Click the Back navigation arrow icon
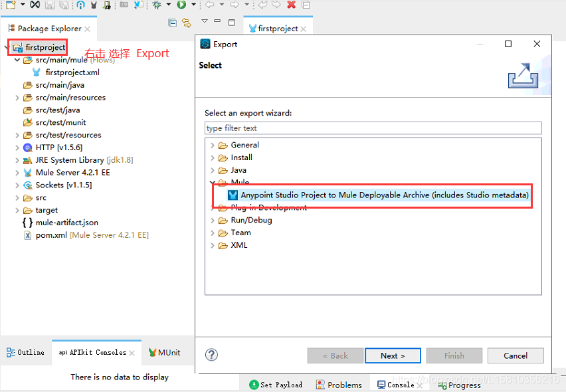 point(209,5)
